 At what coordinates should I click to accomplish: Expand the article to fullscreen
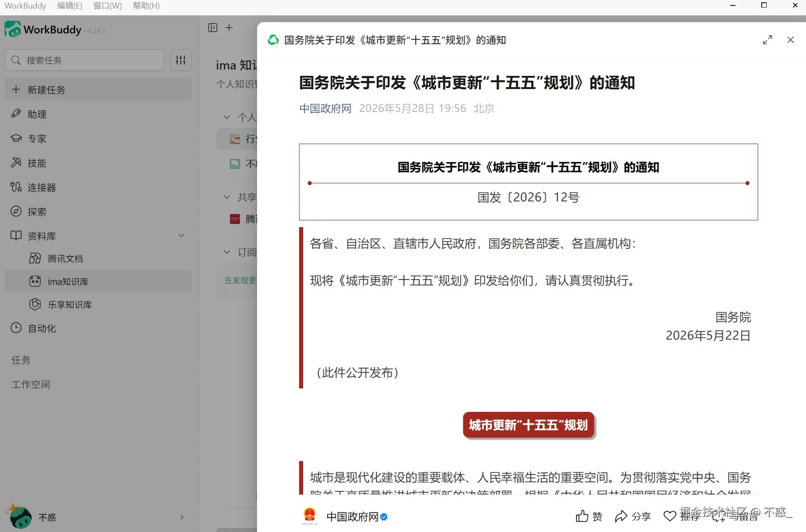pyautogui.click(x=768, y=40)
